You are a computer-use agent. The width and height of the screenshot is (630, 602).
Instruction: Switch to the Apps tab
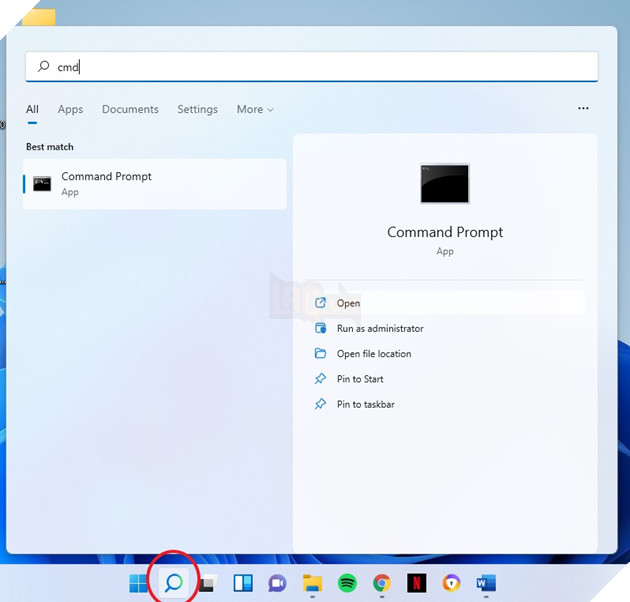[70, 109]
